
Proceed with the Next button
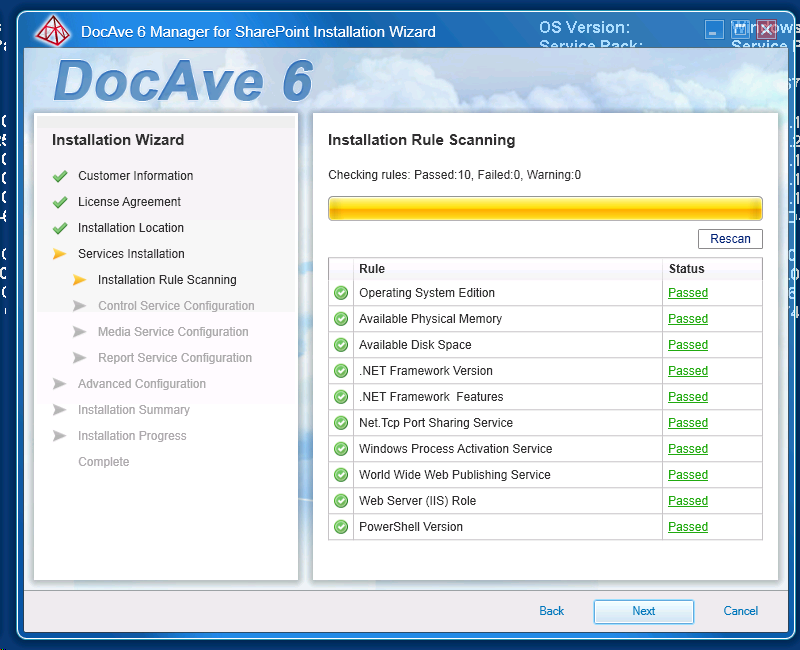click(x=643, y=611)
